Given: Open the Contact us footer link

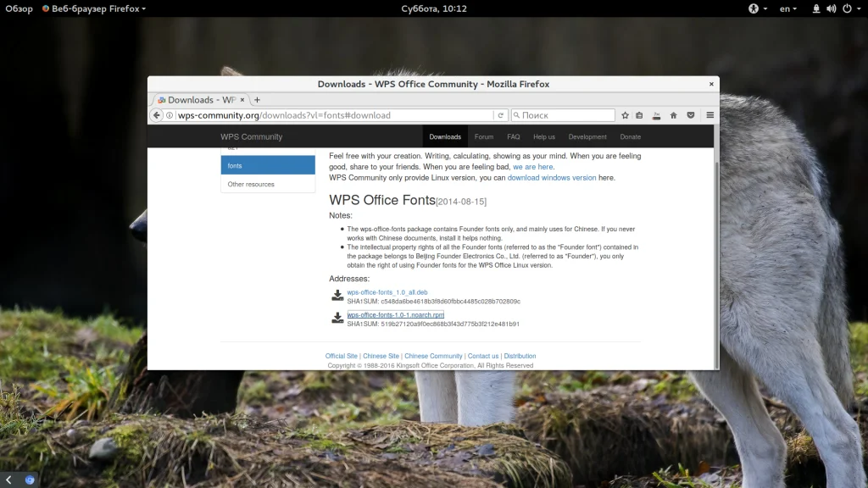Looking at the screenshot, I should coord(482,356).
